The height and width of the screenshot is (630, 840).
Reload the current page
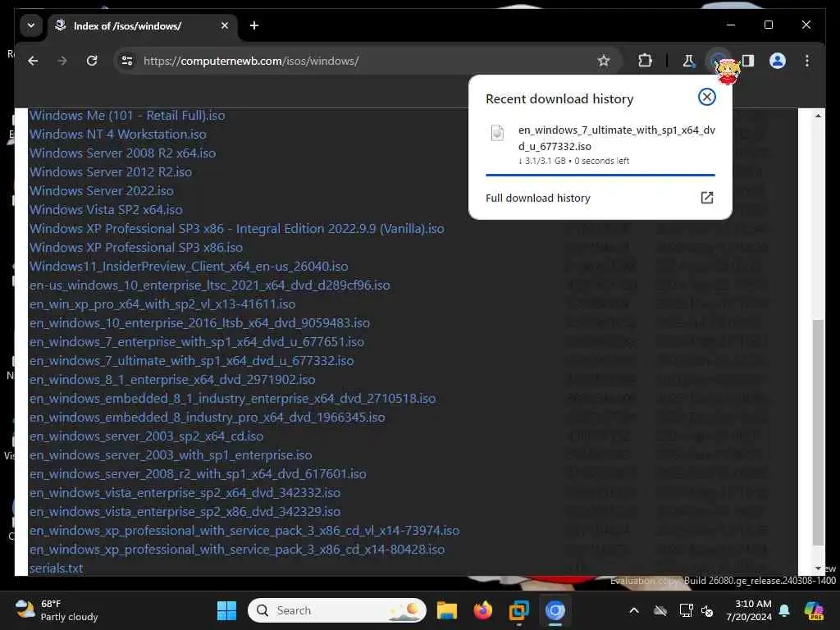(92, 61)
